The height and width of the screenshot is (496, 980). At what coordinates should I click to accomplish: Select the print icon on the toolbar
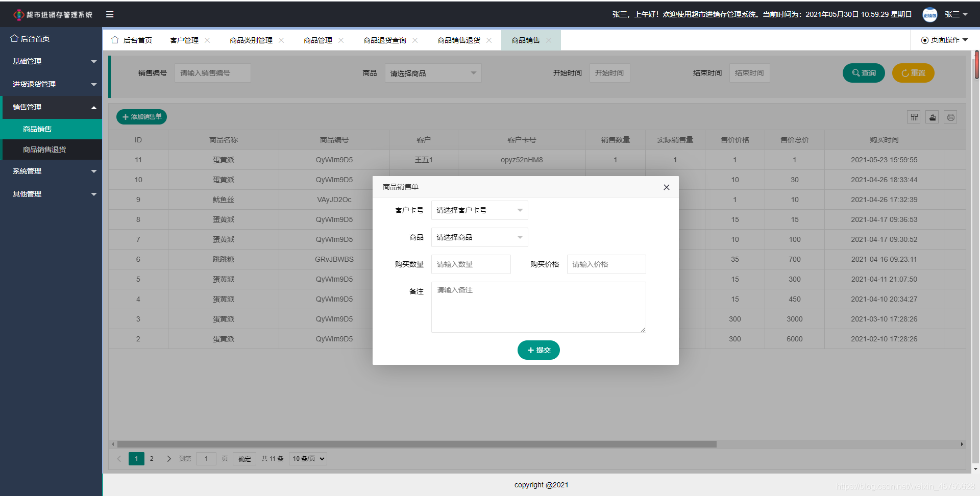point(951,117)
